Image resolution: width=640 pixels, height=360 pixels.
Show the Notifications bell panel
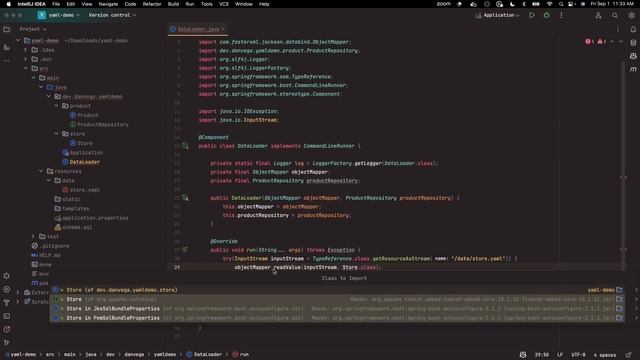[x=633, y=29]
